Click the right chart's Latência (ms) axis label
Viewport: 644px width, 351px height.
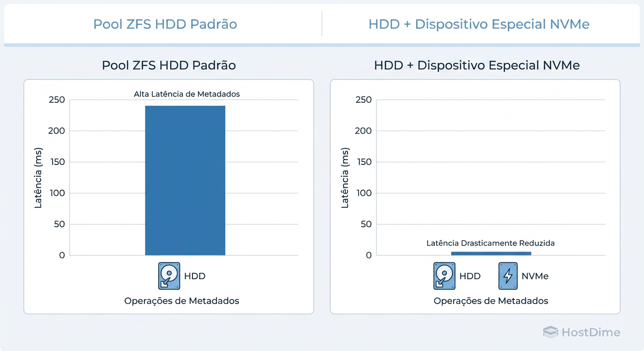coord(345,178)
